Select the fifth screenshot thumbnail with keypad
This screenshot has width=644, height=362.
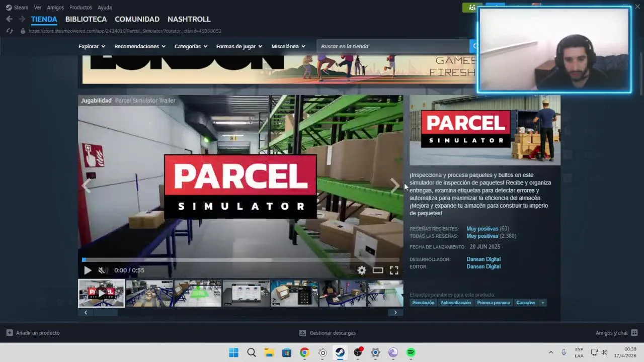[x=294, y=293]
